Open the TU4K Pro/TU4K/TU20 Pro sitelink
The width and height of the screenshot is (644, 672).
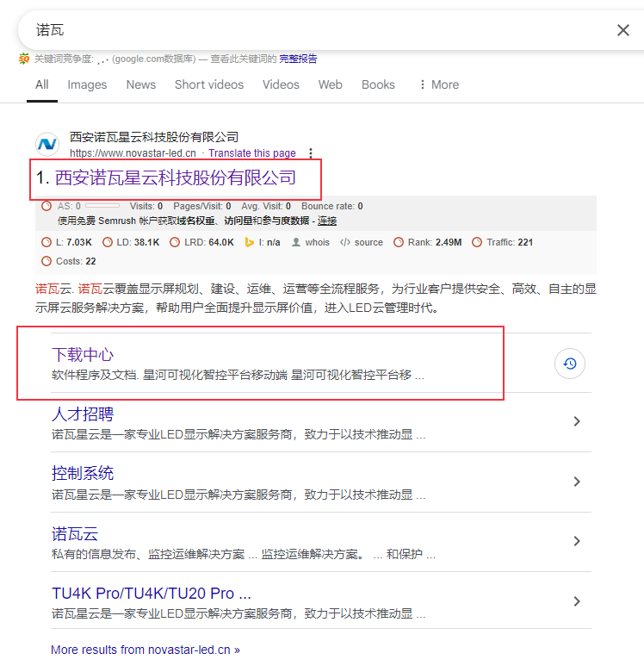click(x=152, y=594)
